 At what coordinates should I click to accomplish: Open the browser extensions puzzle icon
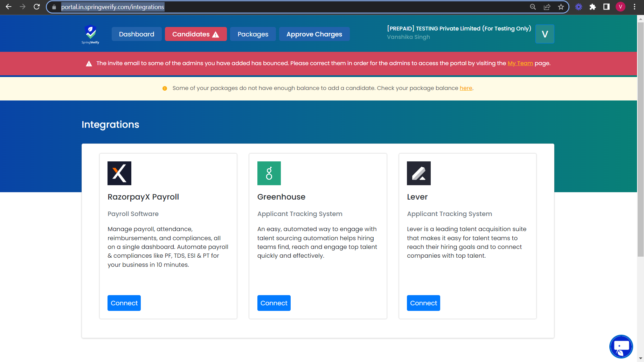point(593,7)
